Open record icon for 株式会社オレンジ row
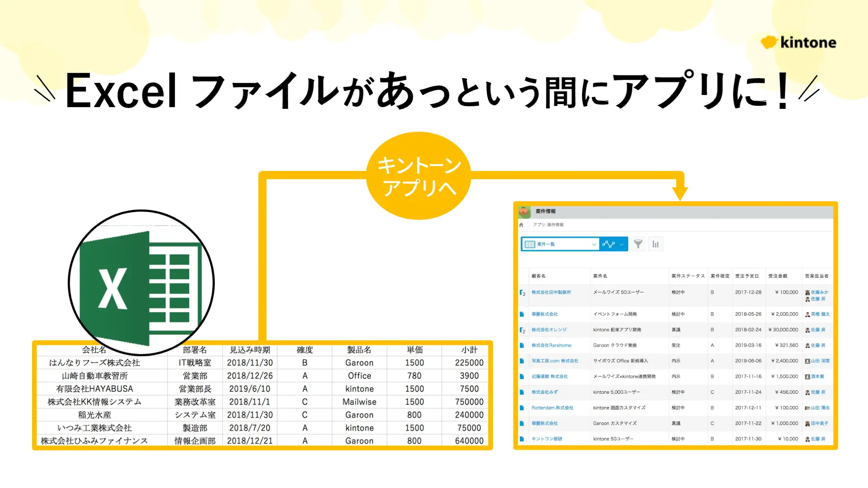The height and width of the screenshot is (488, 868). tap(522, 330)
